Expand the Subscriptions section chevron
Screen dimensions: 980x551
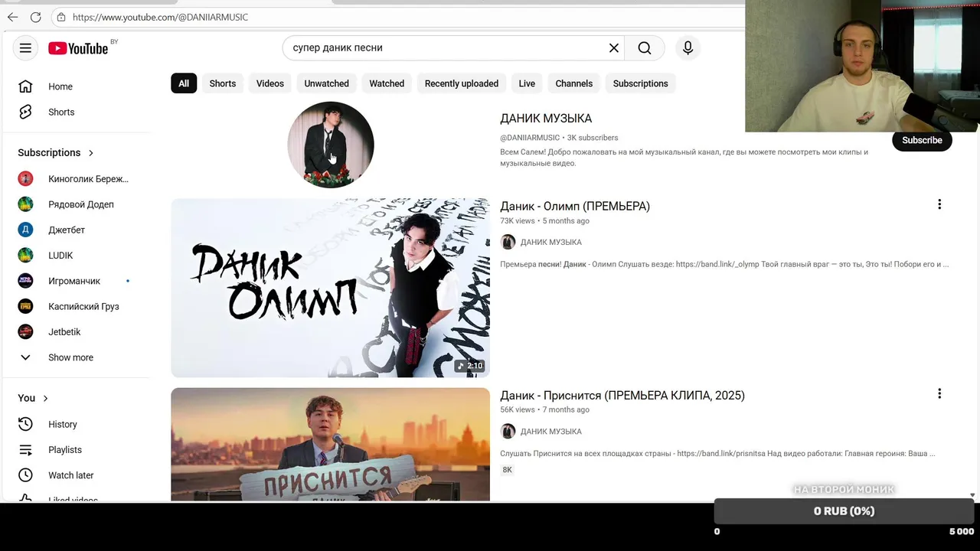point(91,152)
